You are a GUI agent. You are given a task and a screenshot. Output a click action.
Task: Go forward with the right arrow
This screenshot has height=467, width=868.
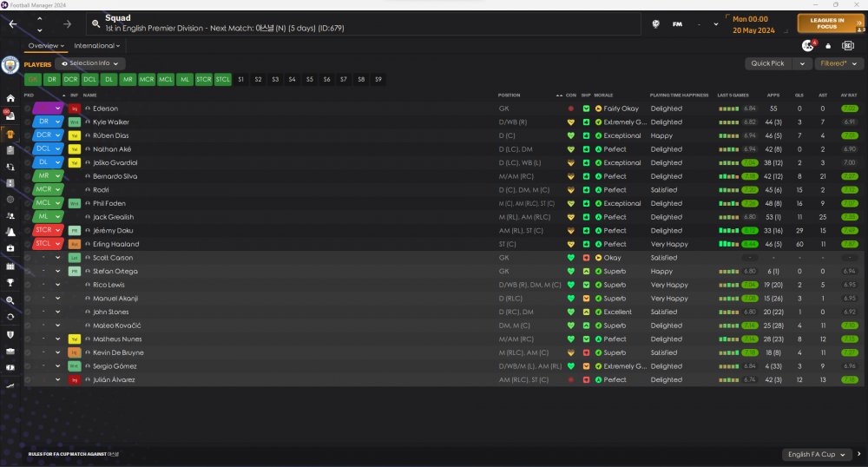click(67, 24)
